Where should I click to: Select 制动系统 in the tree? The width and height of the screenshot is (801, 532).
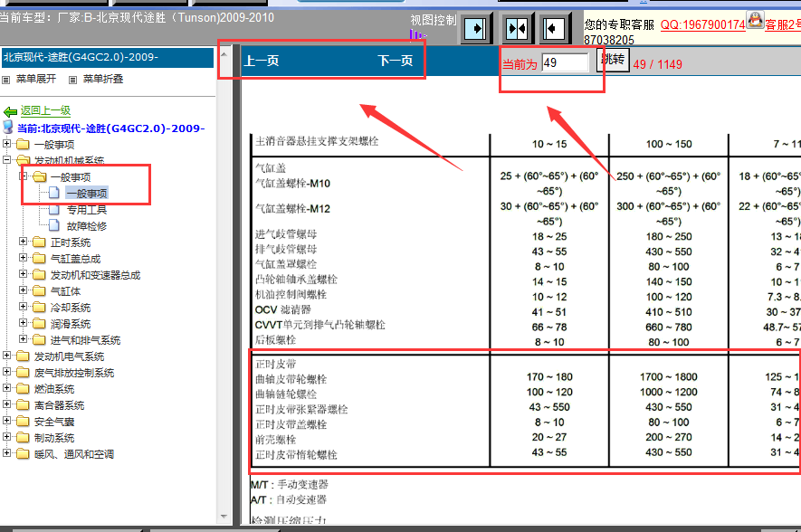coord(54,438)
